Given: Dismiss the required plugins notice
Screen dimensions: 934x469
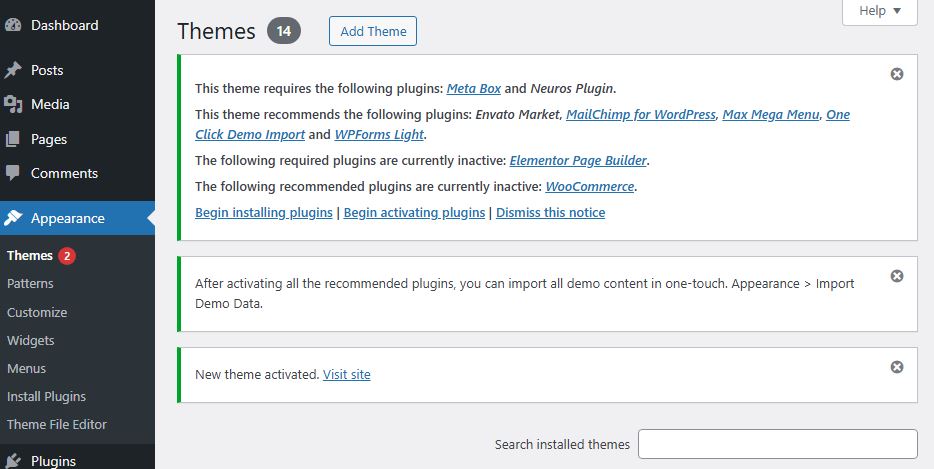Looking at the screenshot, I should pyautogui.click(x=897, y=74).
